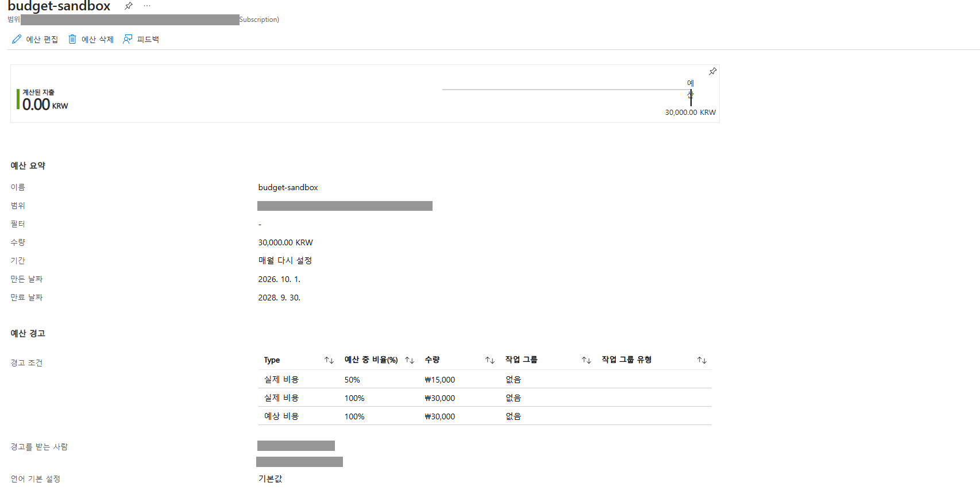Sort alerts by 수량 column arrows
980x494 pixels.
490,360
